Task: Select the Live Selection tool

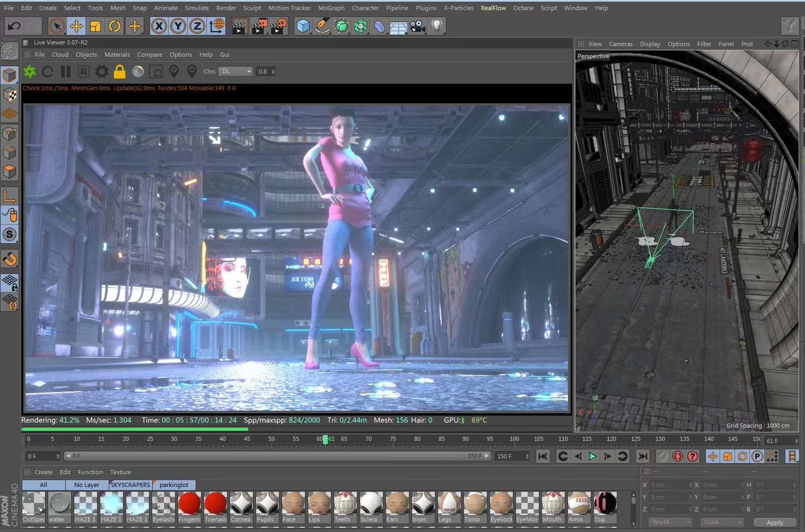Action: pos(57,26)
